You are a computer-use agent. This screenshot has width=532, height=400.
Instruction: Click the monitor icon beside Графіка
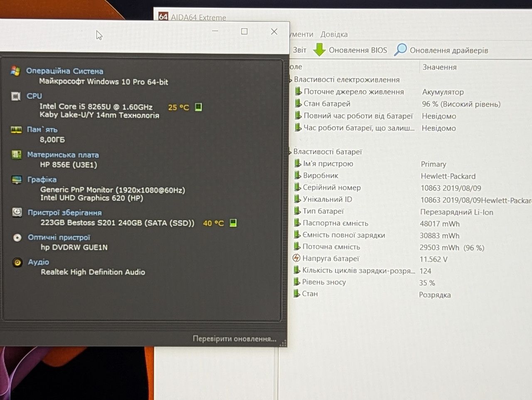(x=17, y=180)
